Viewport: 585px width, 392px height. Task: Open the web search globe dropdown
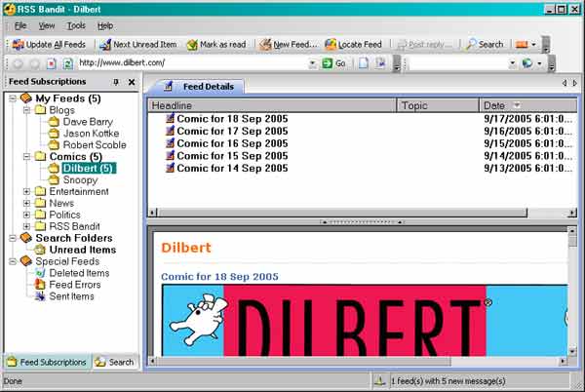[539, 63]
